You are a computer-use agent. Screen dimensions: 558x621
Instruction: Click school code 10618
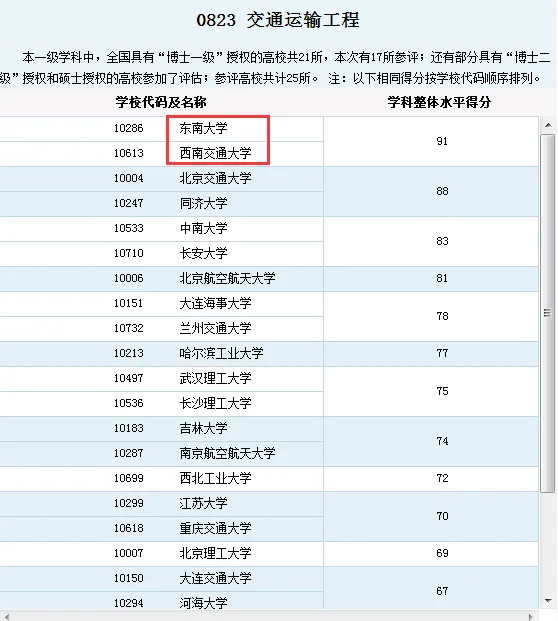(x=129, y=528)
